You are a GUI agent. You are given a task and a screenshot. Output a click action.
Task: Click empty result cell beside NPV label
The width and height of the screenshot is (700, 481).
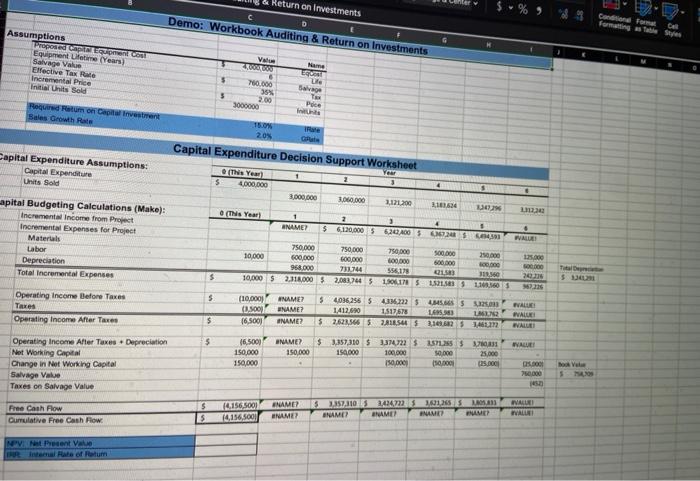(226, 439)
